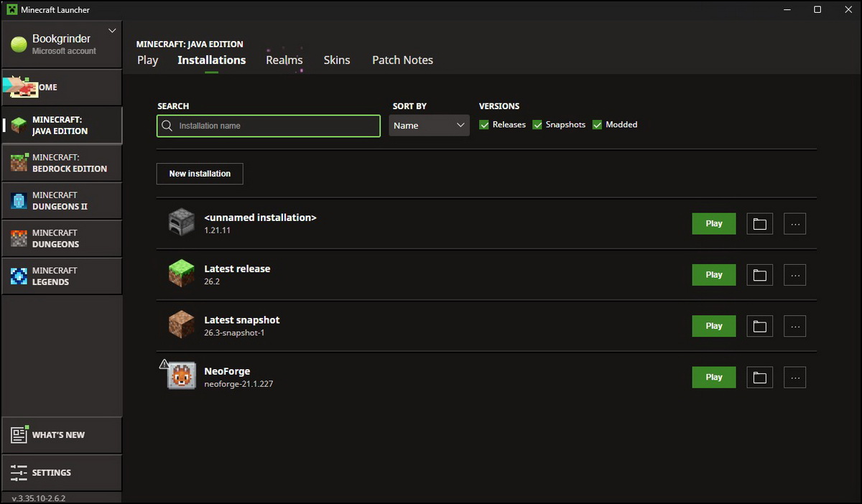Select Minecraft Dungeons II in sidebar

[62, 200]
